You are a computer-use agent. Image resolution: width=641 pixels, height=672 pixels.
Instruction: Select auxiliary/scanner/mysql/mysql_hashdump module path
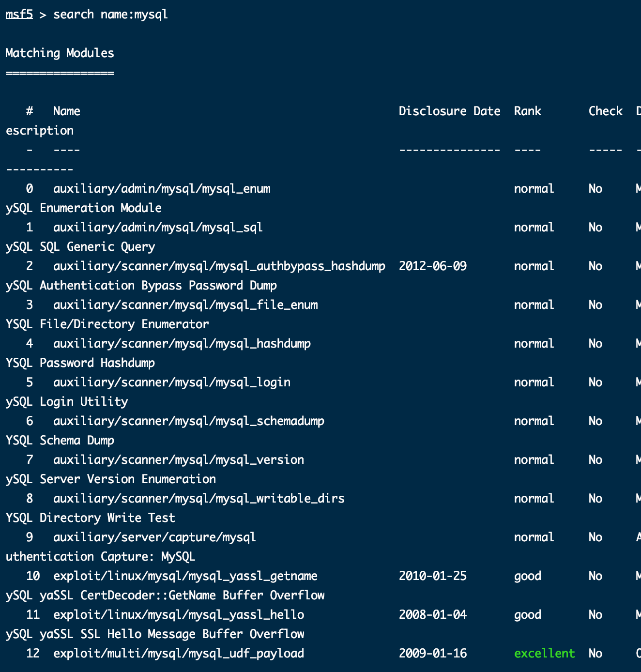coord(182,344)
